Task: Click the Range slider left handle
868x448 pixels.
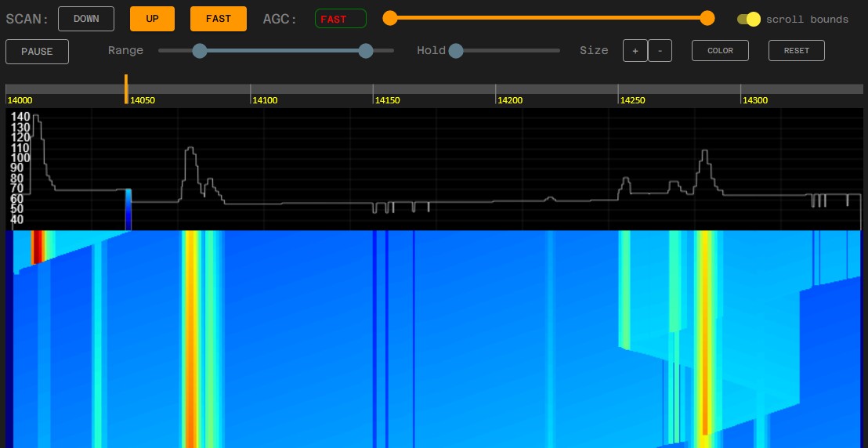Action: click(200, 51)
